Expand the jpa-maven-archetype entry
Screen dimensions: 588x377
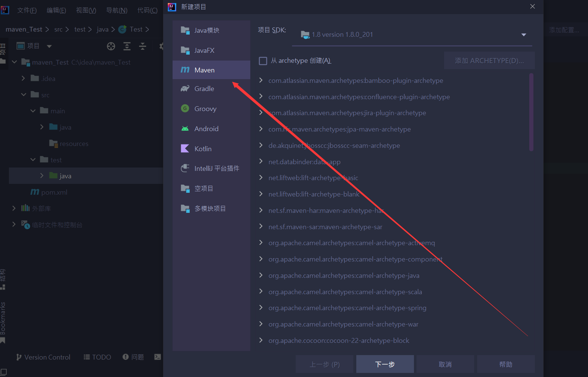(x=261, y=129)
